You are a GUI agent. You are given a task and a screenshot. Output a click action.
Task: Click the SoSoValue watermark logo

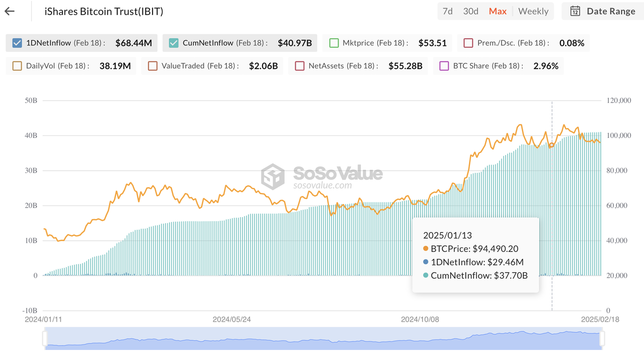273,176
